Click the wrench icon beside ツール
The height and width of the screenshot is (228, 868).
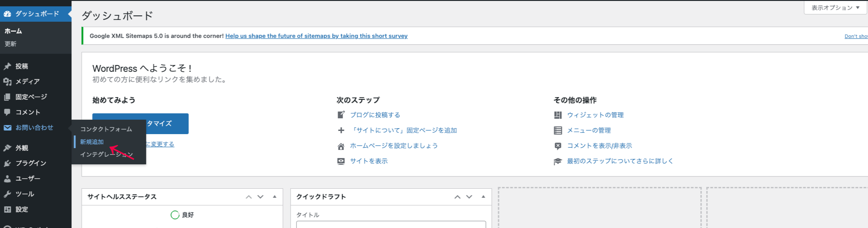click(7, 194)
